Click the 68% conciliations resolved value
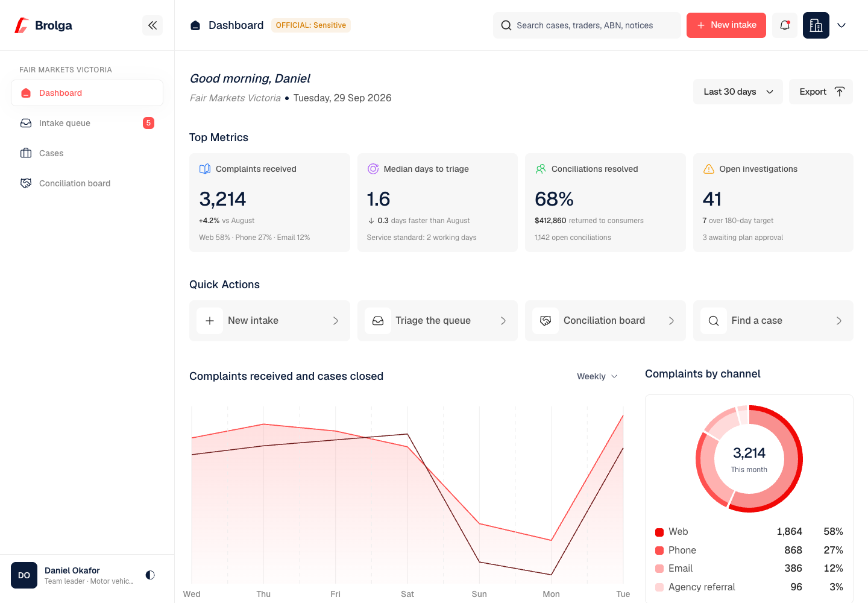The width and height of the screenshot is (868, 603). click(x=554, y=199)
